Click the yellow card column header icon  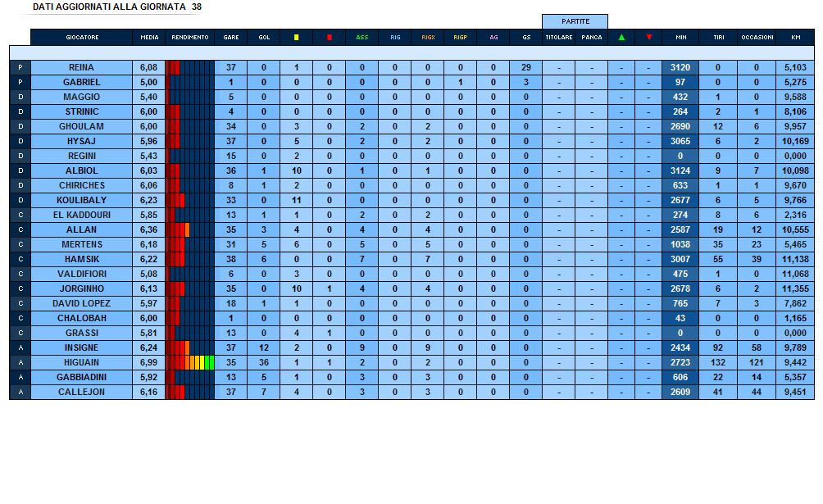tap(296, 37)
